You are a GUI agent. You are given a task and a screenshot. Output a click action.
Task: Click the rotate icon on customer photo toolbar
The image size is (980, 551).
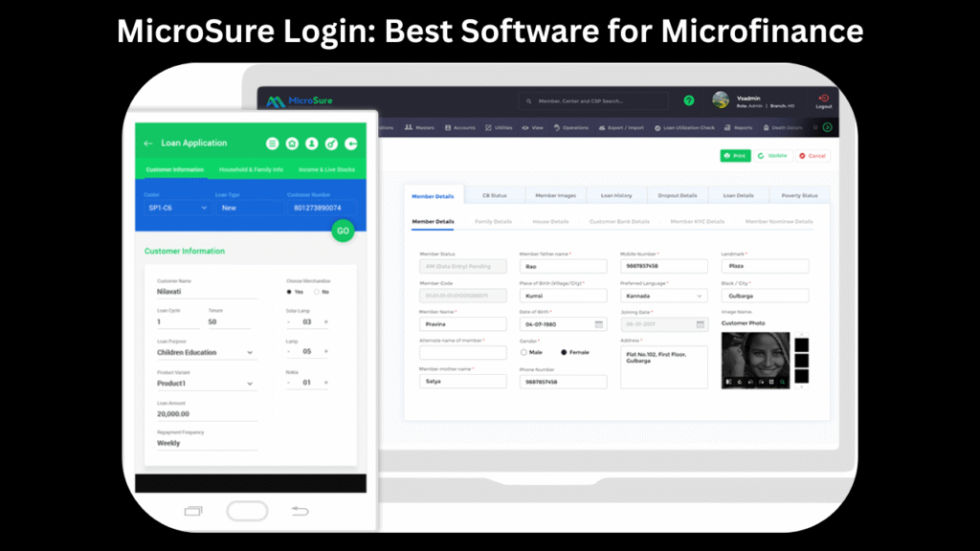pos(740,382)
